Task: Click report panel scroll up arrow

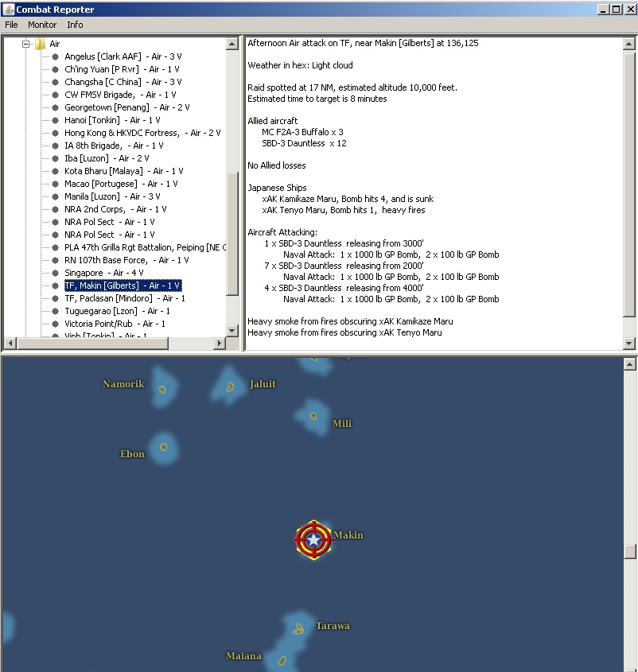Action: coord(629,43)
